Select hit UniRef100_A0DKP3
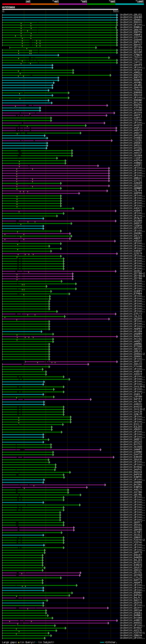 131,211
